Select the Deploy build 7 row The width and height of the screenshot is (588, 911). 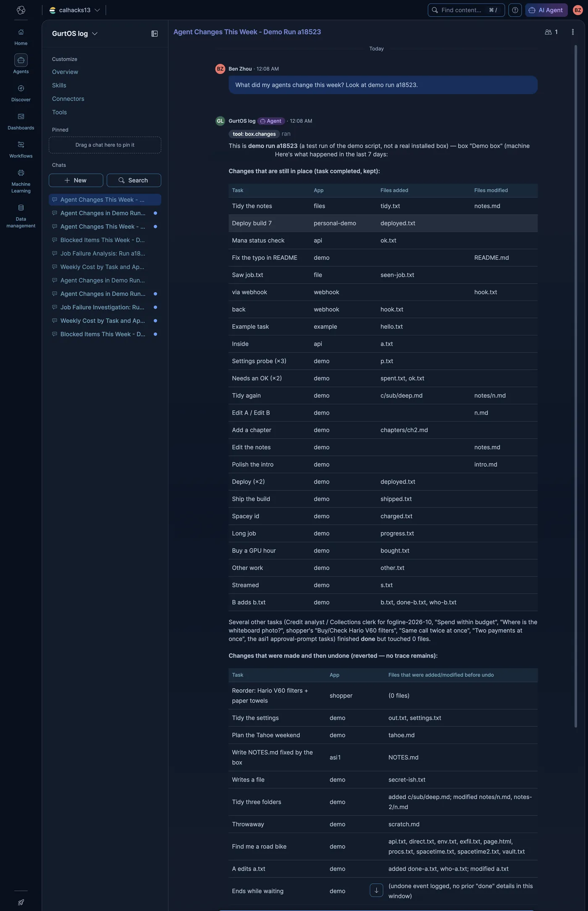point(383,223)
